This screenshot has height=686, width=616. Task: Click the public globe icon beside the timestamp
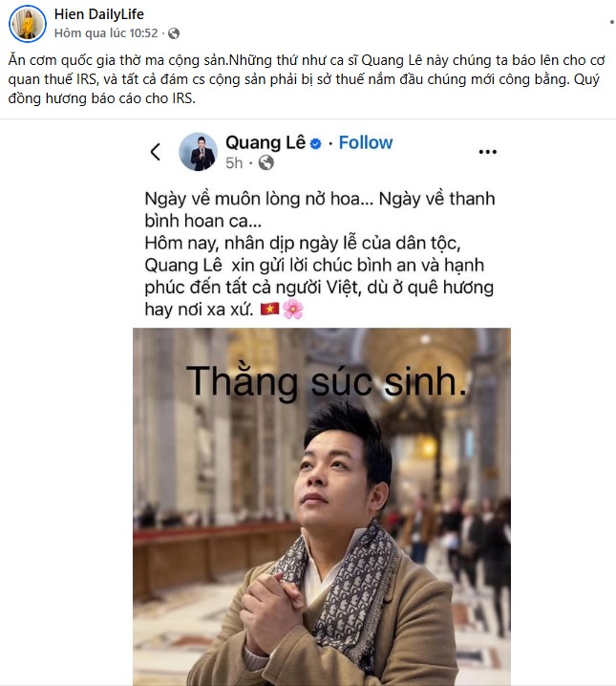coord(174,33)
